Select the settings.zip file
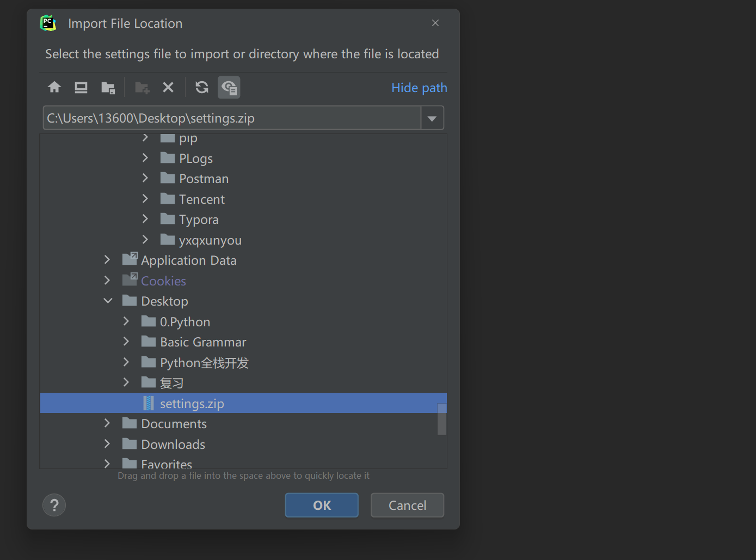Image resolution: width=756 pixels, height=560 pixels. click(243, 403)
